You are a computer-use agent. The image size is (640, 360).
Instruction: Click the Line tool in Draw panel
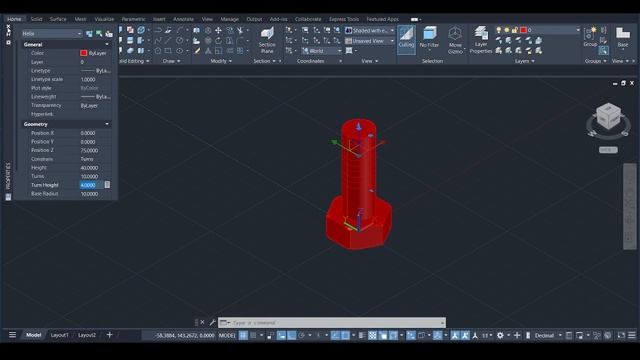pos(168,40)
